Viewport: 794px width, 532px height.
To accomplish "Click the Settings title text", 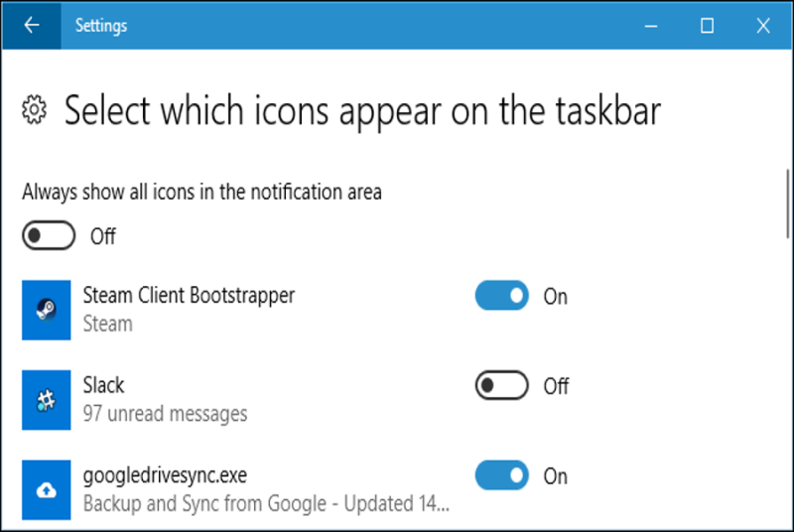I will click(x=101, y=25).
